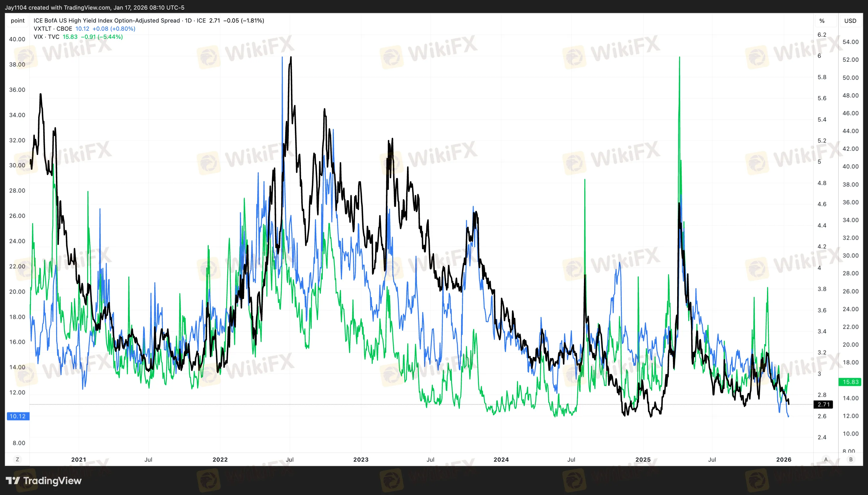Expand the VIX · TVC legend entry
868x495 pixels.
(x=46, y=37)
